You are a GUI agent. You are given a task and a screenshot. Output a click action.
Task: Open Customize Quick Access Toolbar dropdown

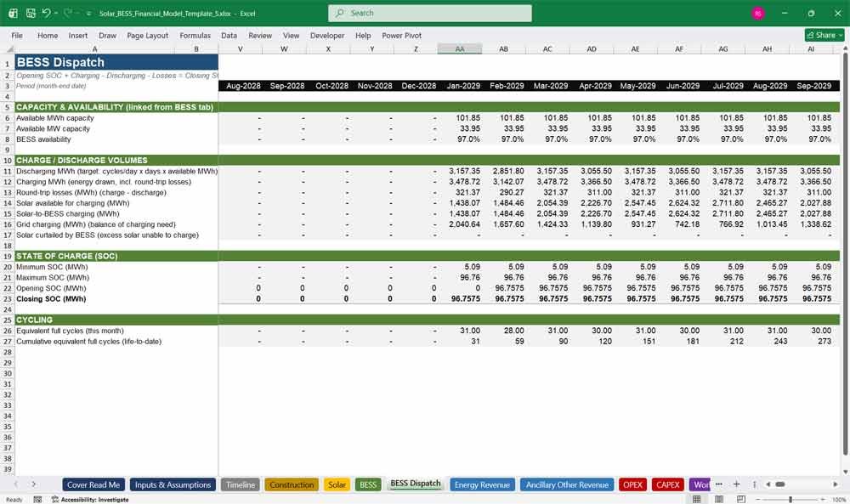tap(88, 14)
